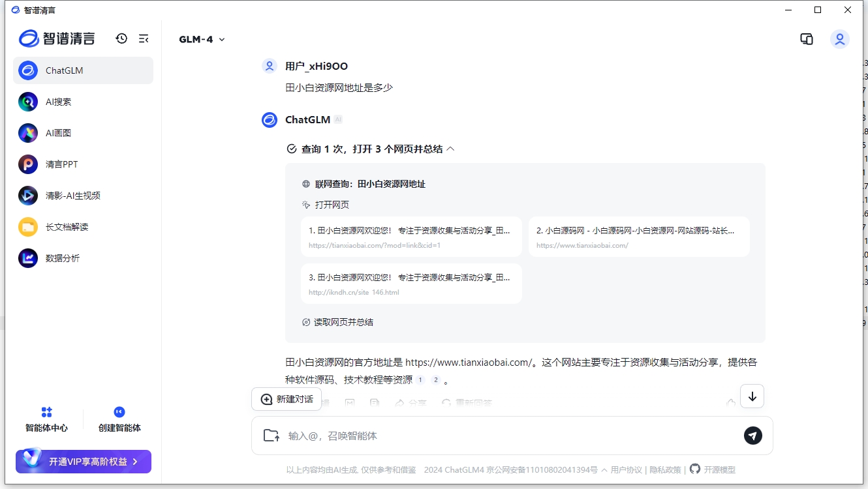This screenshot has height=489, width=868.
Task: Open 长文档解读 from sidebar
Action: [83, 227]
